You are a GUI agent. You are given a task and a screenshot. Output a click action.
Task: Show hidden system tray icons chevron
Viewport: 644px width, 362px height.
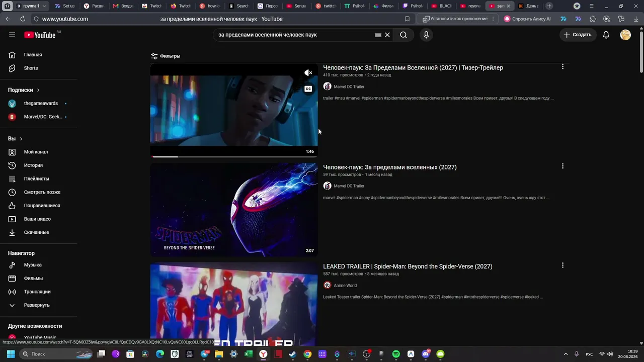coord(566,354)
